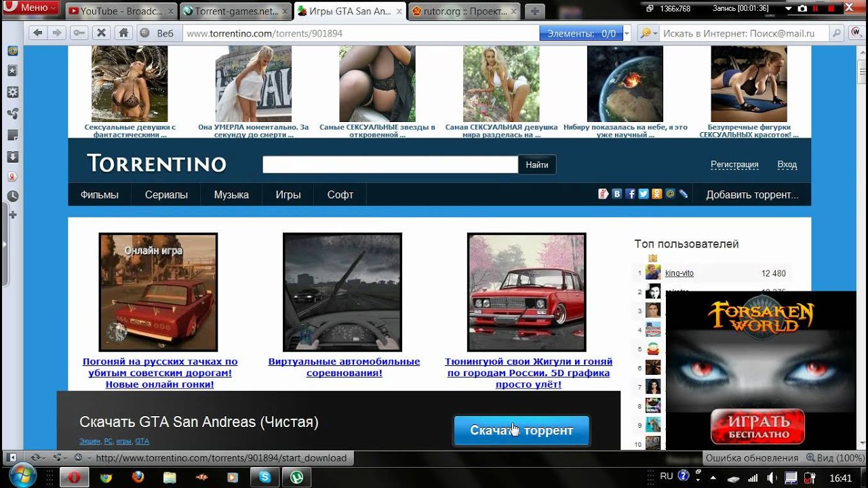Open the Downloads panel in sidebar

pyautogui.click(x=12, y=156)
